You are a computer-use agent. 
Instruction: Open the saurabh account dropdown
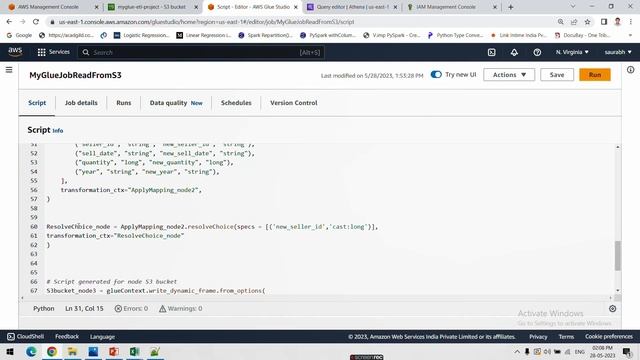pyautogui.click(x=618, y=52)
